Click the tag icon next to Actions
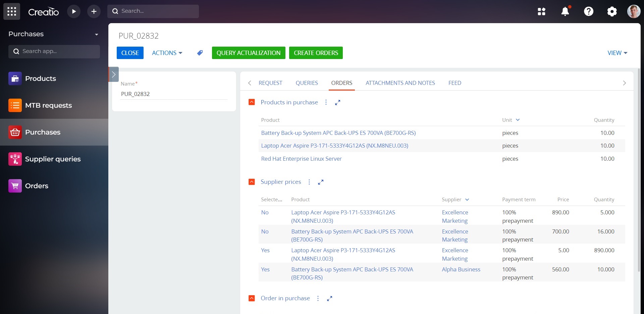644x314 pixels. (x=200, y=53)
